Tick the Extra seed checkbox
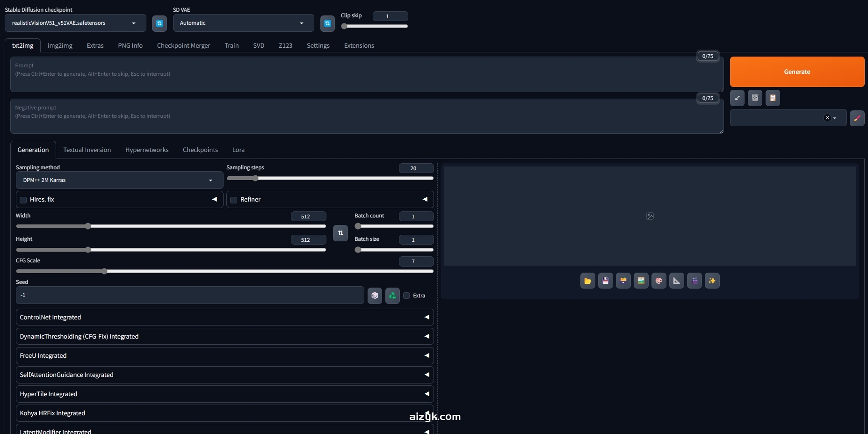Viewport: 868px width, 434px height. coord(406,296)
